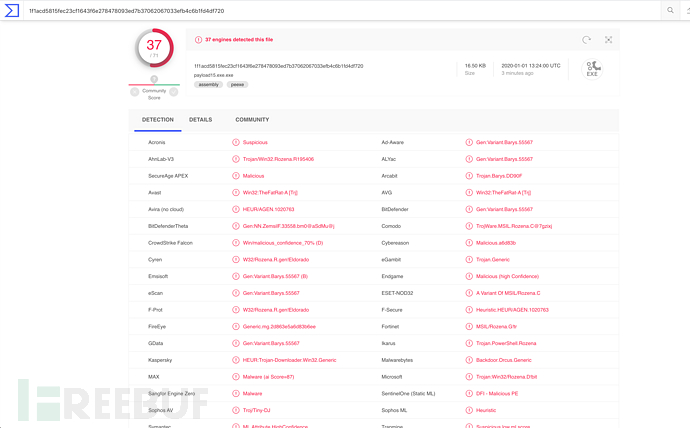
Task: Switch to the DETECTION tab
Action: point(158,120)
